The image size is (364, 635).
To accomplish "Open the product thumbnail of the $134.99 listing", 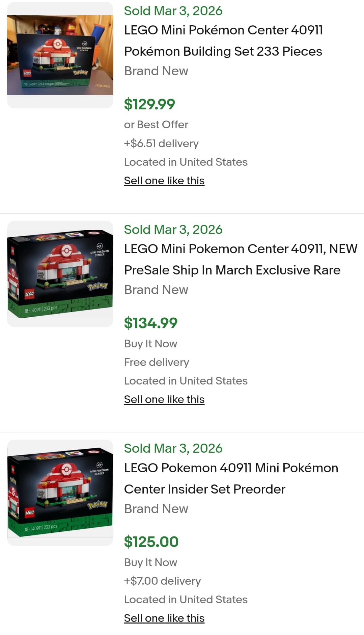I will pyautogui.click(x=60, y=274).
